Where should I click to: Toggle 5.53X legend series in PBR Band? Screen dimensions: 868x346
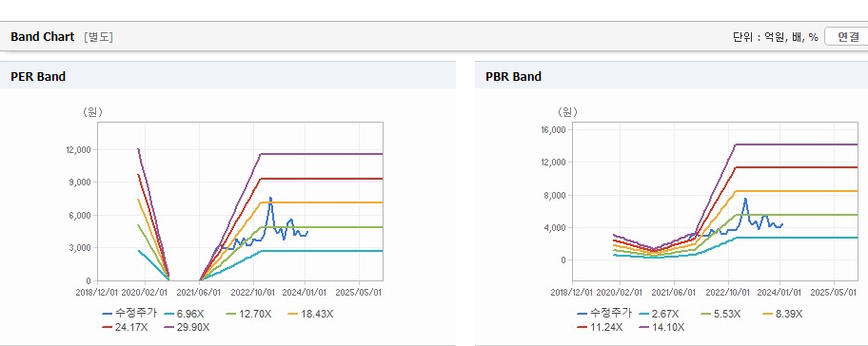click(x=721, y=314)
